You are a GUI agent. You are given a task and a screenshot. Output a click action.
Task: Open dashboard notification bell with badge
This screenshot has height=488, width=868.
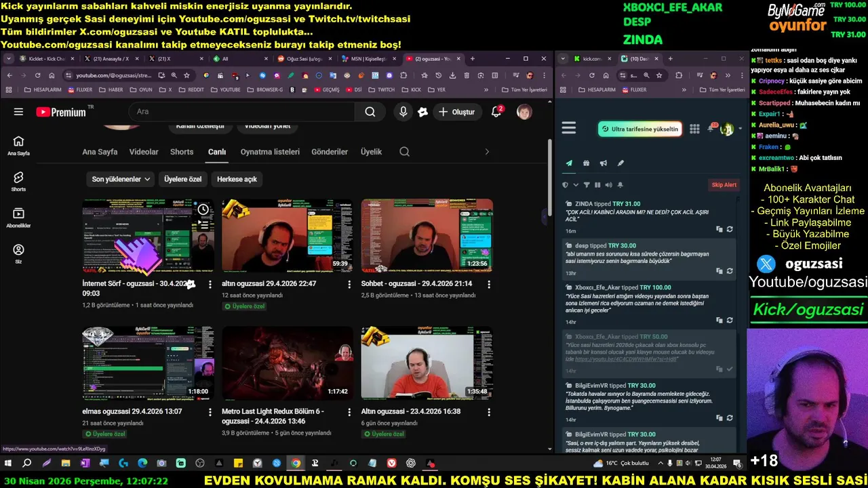[x=712, y=128]
